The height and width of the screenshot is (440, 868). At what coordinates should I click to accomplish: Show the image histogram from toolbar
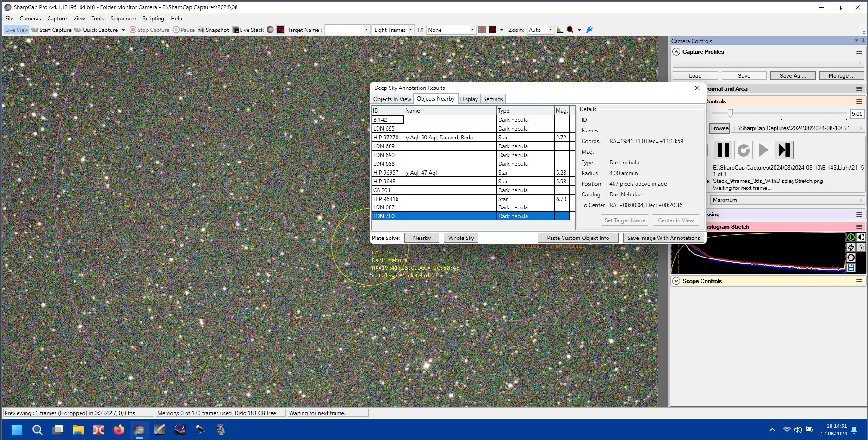560,30
